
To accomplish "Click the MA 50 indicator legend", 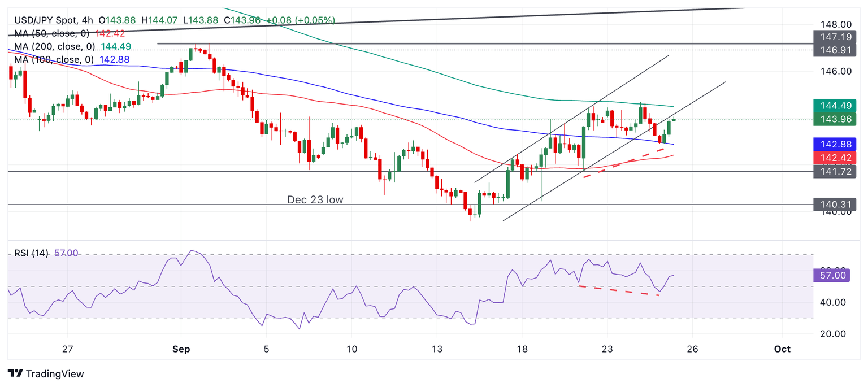I will (x=51, y=33).
